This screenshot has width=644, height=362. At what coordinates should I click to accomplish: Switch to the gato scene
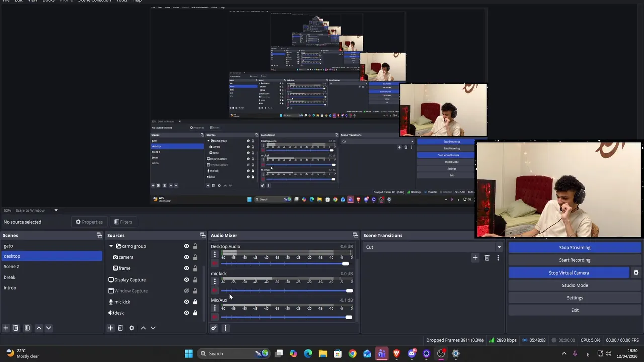(51, 246)
